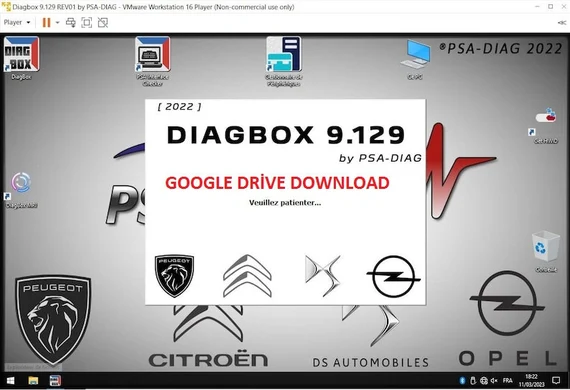Send Ctrl+Alt+Del to the virtual machine
This screenshot has width=570, height=390.
(71, 23)
